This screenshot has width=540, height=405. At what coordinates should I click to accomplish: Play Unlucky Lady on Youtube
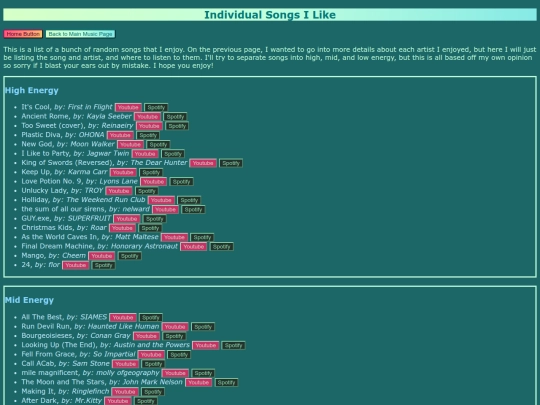119,191
